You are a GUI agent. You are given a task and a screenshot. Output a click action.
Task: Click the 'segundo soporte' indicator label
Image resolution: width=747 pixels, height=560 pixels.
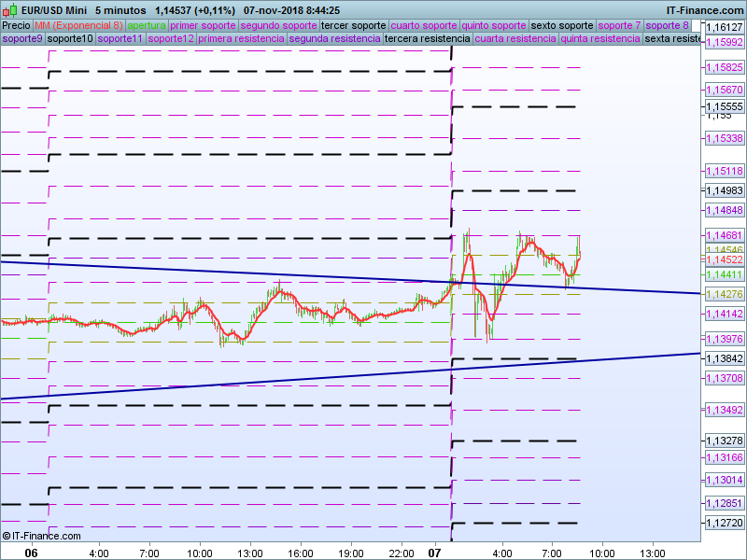pos(278,25)
